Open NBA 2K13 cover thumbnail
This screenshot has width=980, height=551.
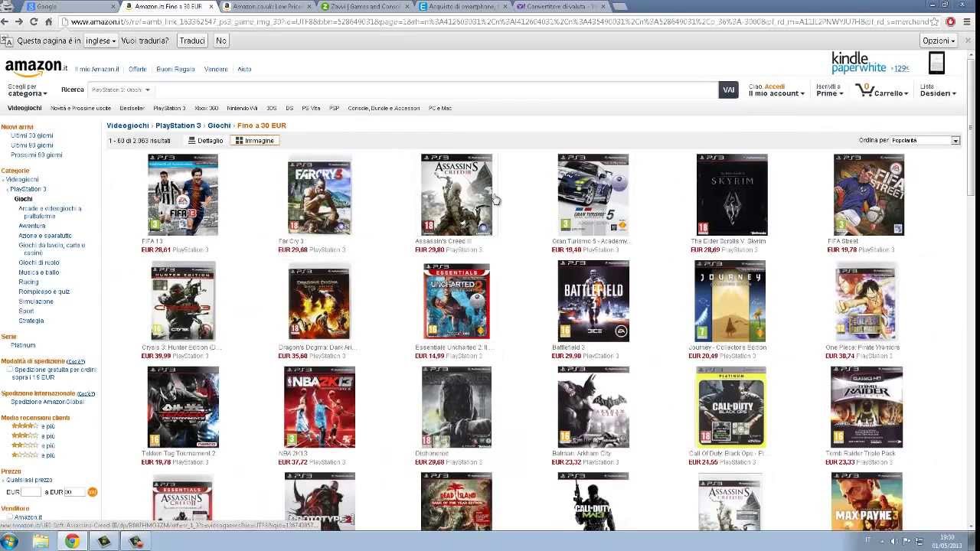(x=319, y=407)
